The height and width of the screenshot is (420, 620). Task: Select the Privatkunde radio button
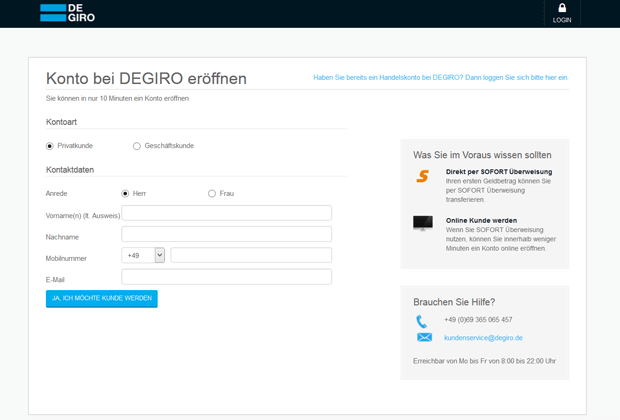pos(49,146)
